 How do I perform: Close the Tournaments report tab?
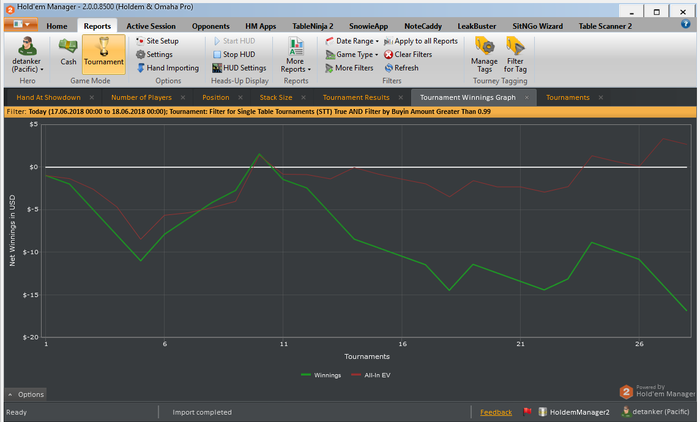click(601, 97)
